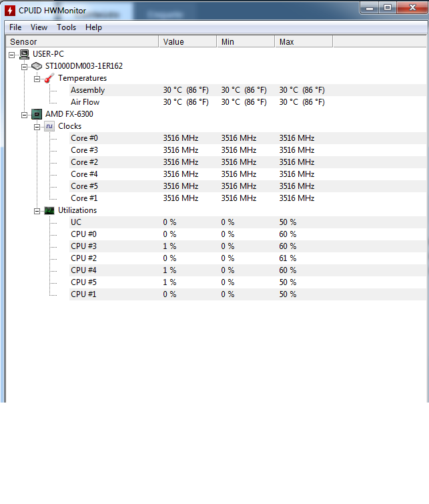
Task: Click the CPU #5 min value 0 %
Action: click(x=228, y=282)
